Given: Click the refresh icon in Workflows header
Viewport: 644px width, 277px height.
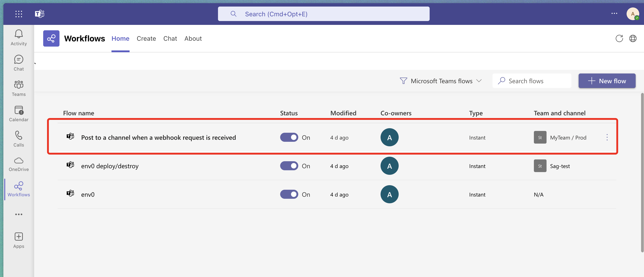Looking at the screenshot, I should [x=619, y=38].
